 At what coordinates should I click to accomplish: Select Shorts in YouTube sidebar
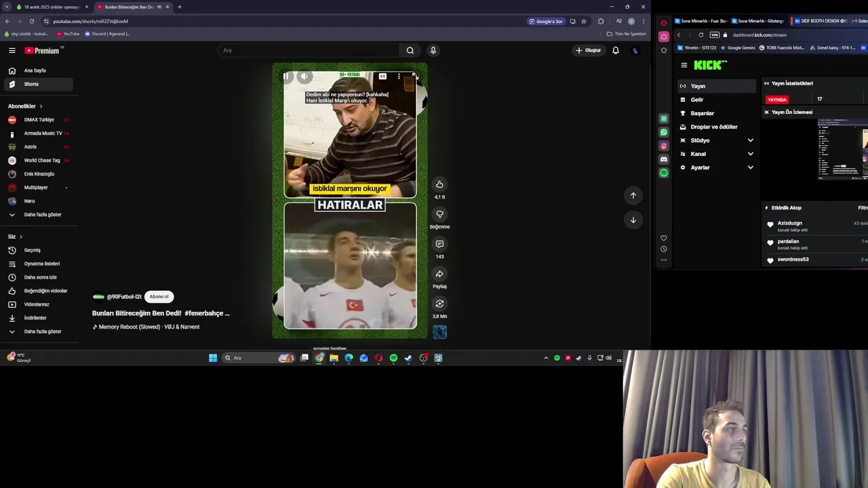click(37, 84)
